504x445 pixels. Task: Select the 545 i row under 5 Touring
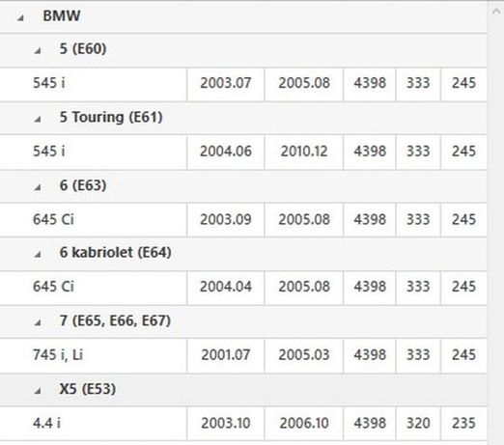(243, 153)
